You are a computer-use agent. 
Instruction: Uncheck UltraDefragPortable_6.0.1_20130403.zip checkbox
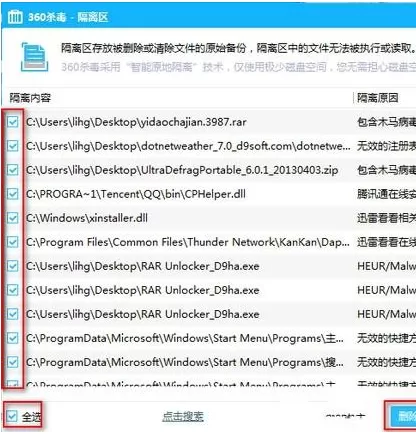coord(13,170)
